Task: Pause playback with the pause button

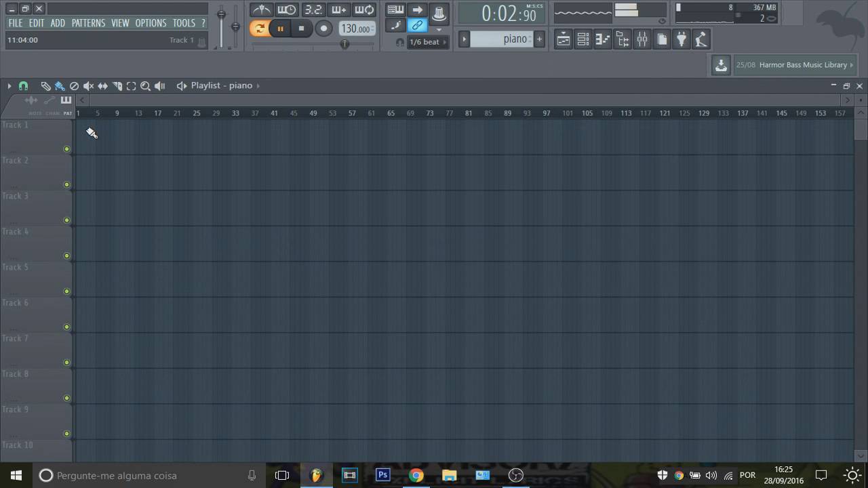Action: coord(280,28)
